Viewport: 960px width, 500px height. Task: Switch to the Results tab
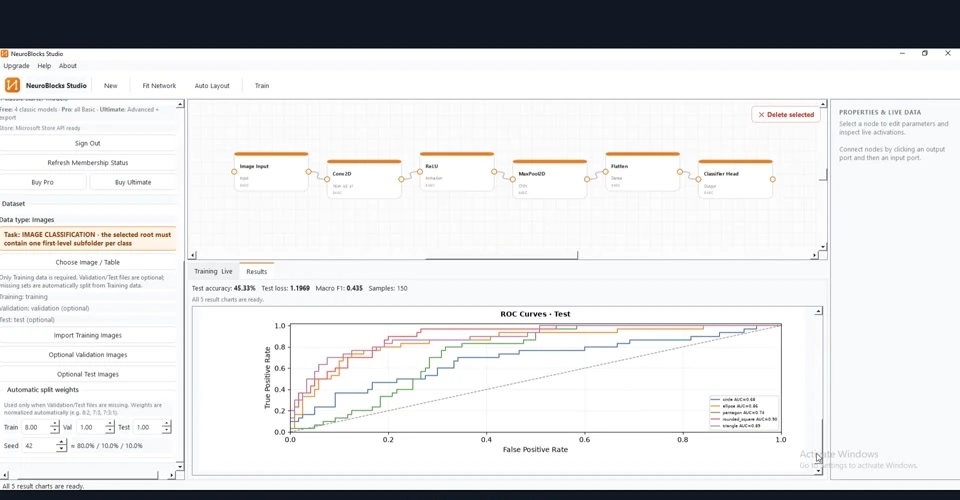257,271
